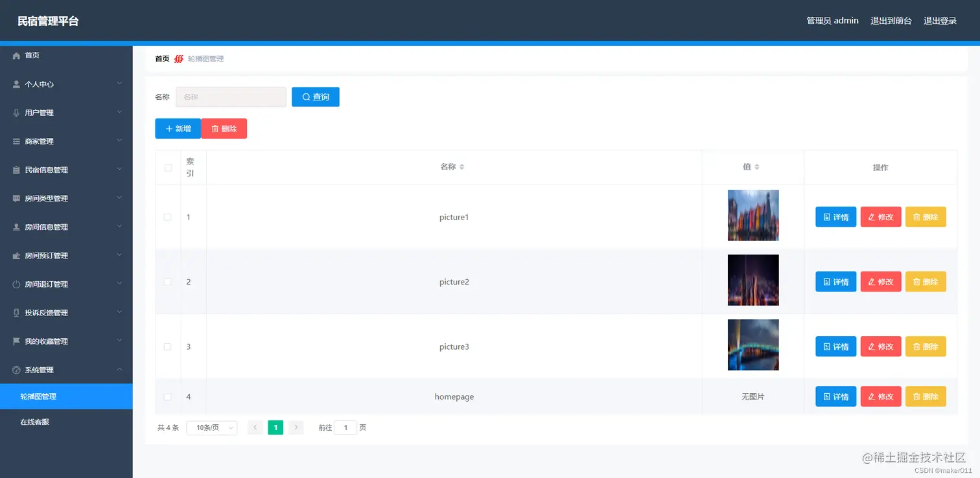Go to next page with right arrow
The width and height of the screenshot is (980, 478).
point(296,427)
